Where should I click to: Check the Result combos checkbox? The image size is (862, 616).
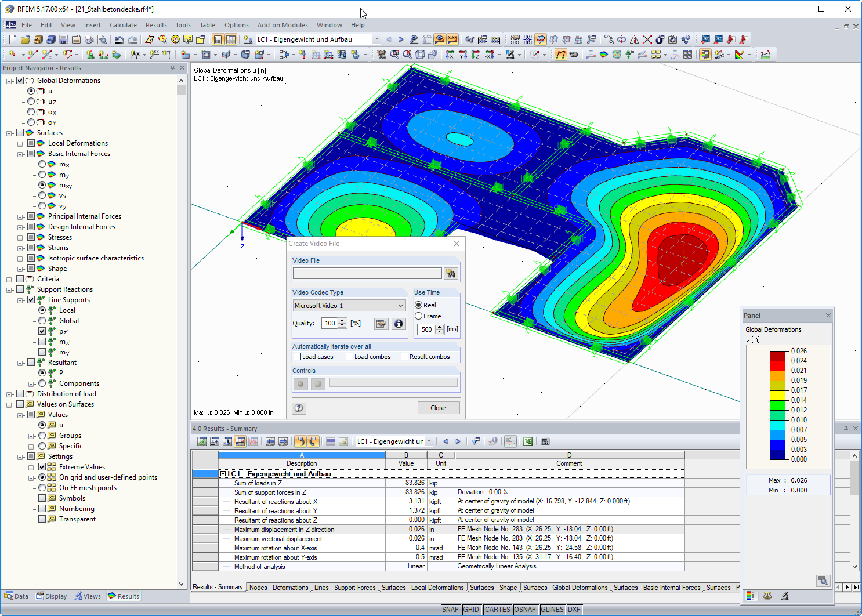405,357
